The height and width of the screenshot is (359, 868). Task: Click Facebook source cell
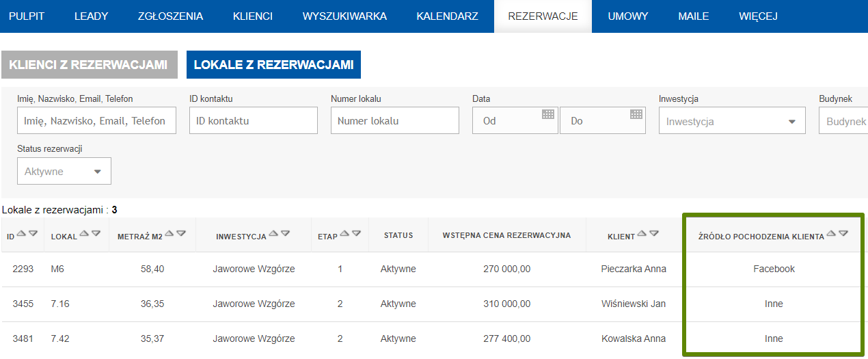[x=774, y=269]
